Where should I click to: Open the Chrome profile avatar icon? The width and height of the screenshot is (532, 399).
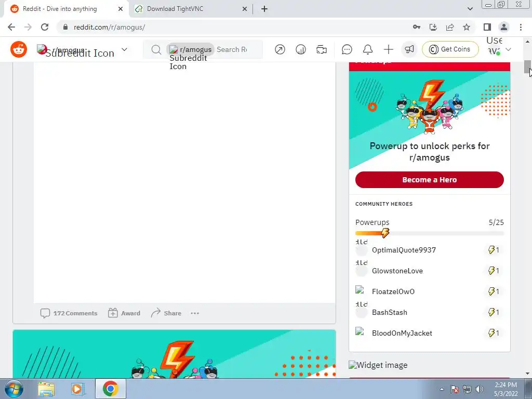point(504,27)
